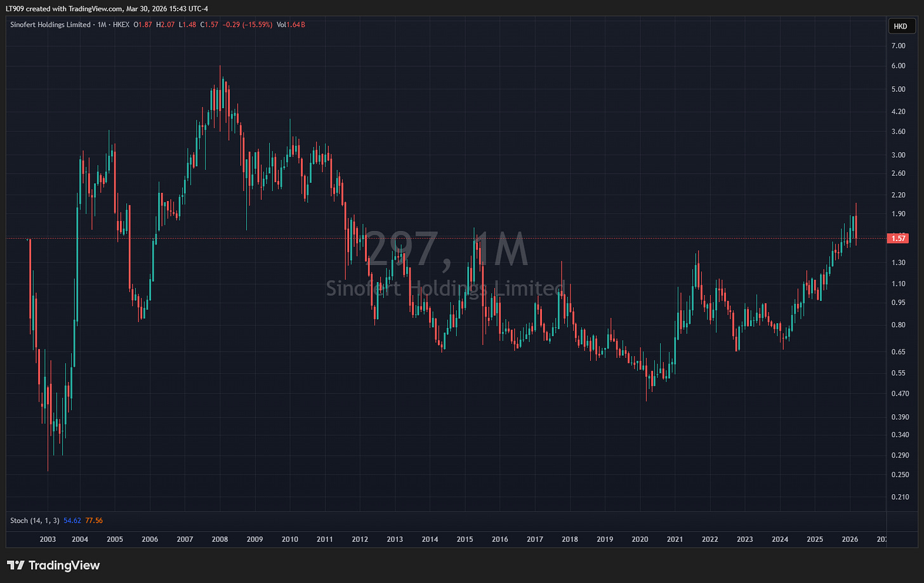Image resolution: width=924 pixels, height=583 pixels.
Task: Click the 2003 label on the time axis
Action: click(x=48, y=540)
